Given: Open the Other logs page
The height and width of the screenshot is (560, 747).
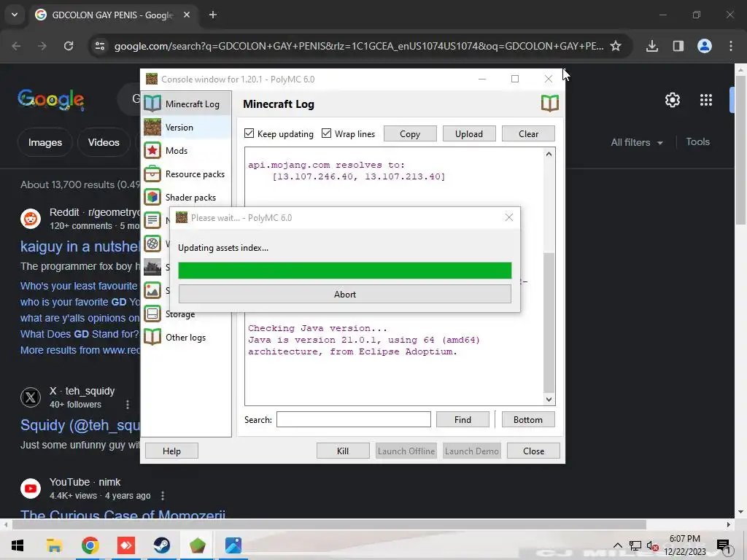Looking at the screenshot, I should tap(186, 338).
